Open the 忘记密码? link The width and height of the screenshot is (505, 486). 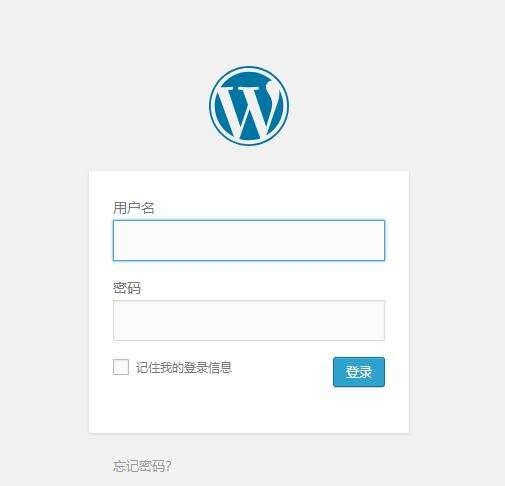tap(142, 466)
